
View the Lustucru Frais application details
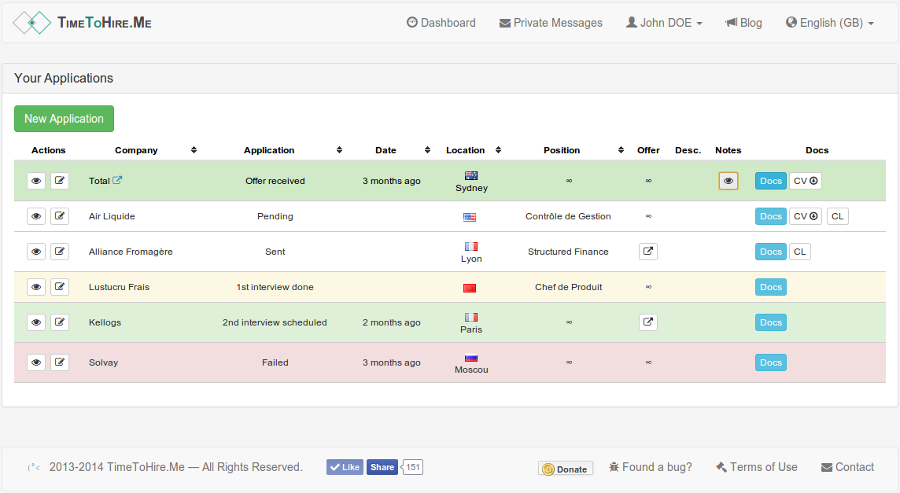point(36,287)
